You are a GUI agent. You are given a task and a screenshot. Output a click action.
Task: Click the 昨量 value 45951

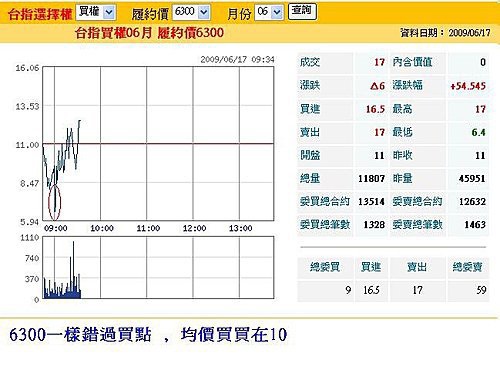472,179
